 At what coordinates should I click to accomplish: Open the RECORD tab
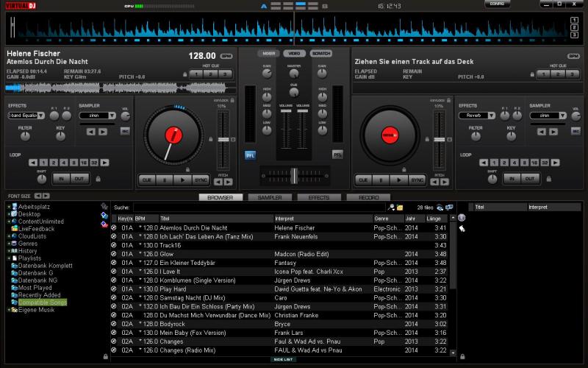tap(368, 197)
